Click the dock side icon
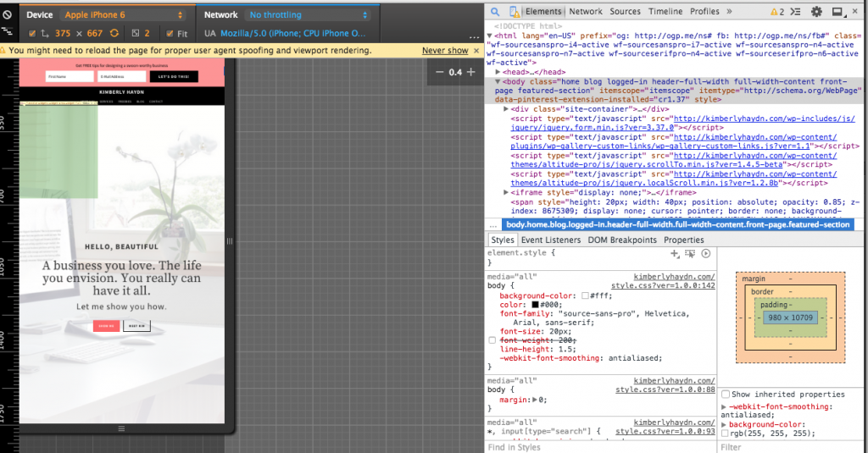Viewport: 868px width, 453px height. (837, 12)
